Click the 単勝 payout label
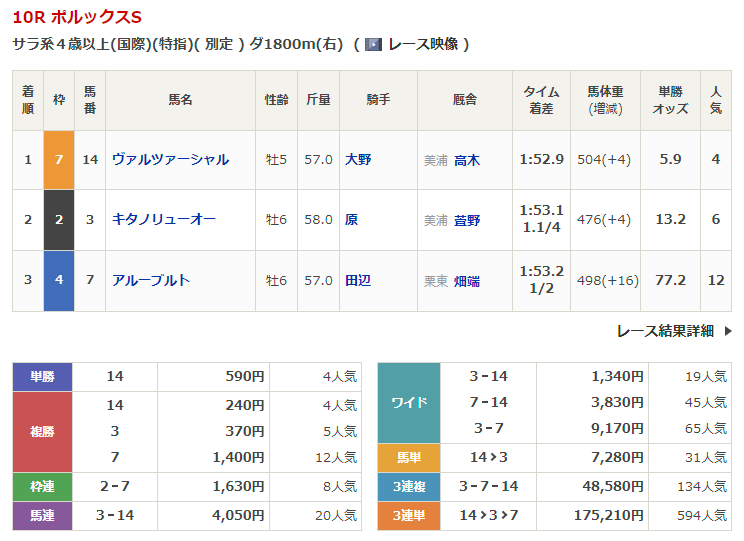 (x=42, y=377)
